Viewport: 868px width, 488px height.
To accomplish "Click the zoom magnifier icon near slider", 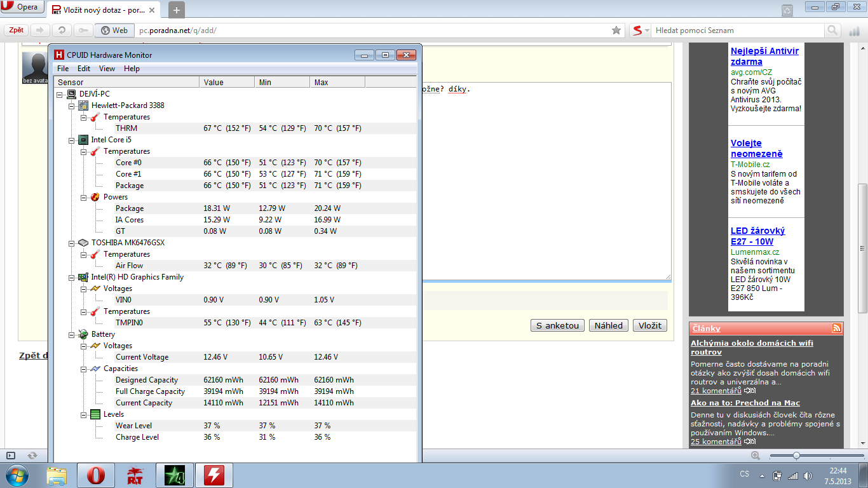I will coord(755,455).
